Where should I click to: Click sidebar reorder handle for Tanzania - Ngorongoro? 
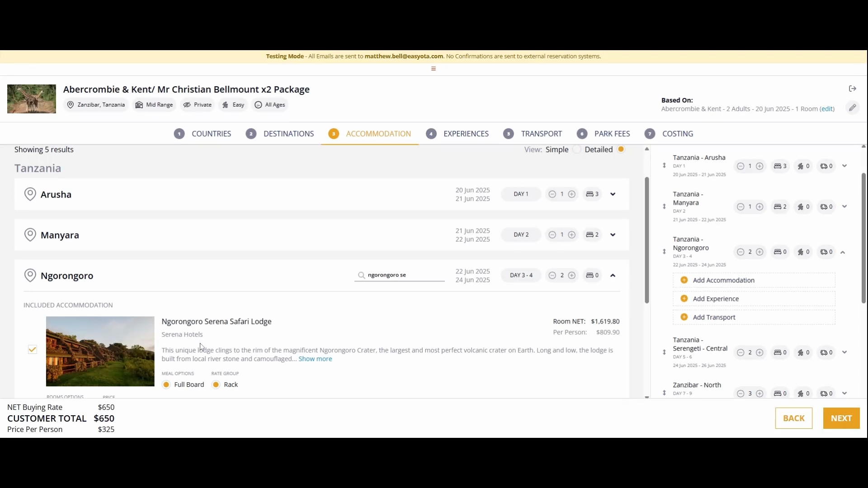(664, 252)
